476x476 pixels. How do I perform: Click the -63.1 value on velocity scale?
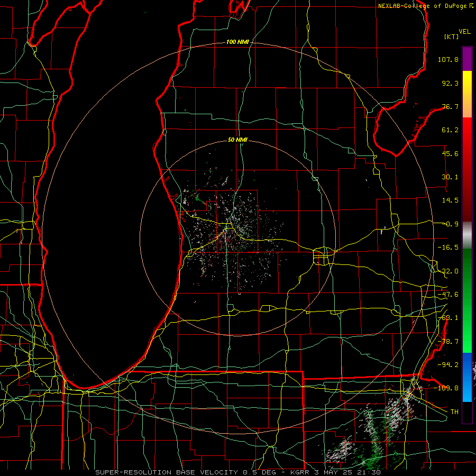448,318
